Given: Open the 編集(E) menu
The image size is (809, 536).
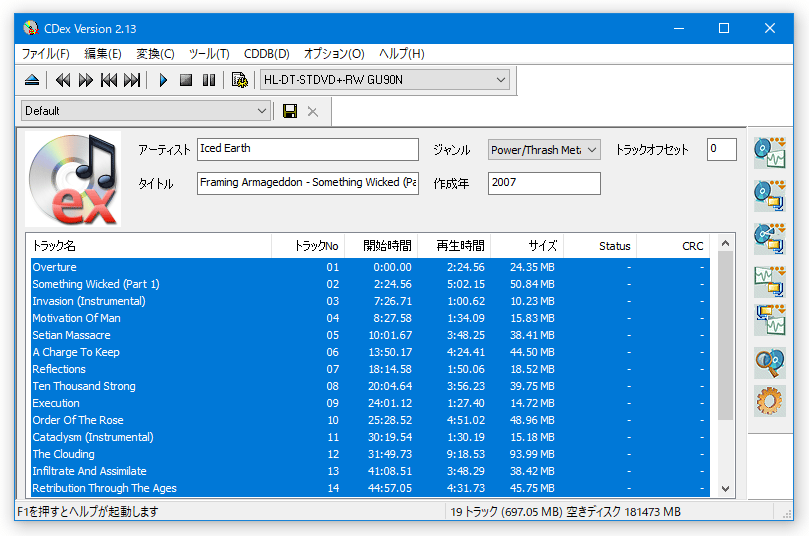Looking at the screenshot, I should pos(103,54).
